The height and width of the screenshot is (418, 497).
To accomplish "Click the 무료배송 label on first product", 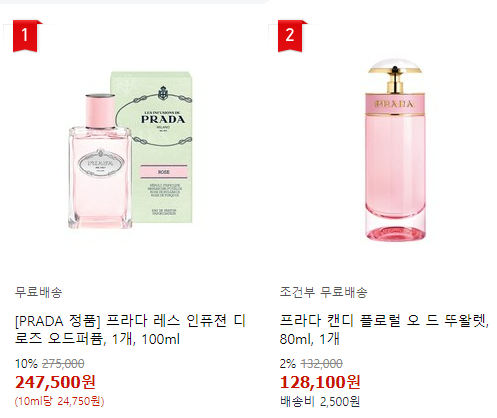I will point(39,292).
